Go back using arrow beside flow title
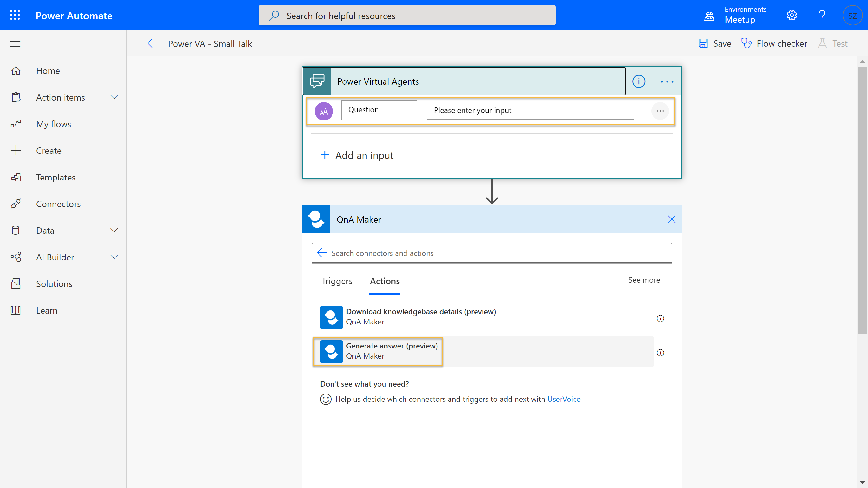 [152, 43]
